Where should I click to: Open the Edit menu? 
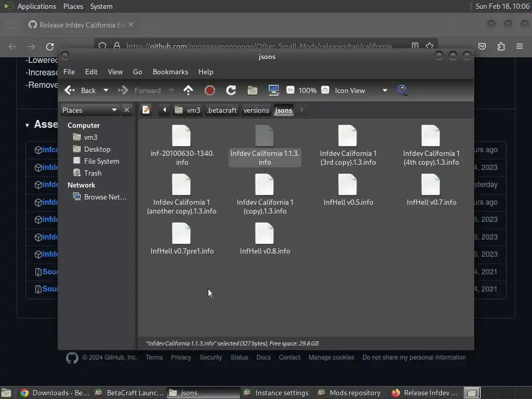pos(91,72)
